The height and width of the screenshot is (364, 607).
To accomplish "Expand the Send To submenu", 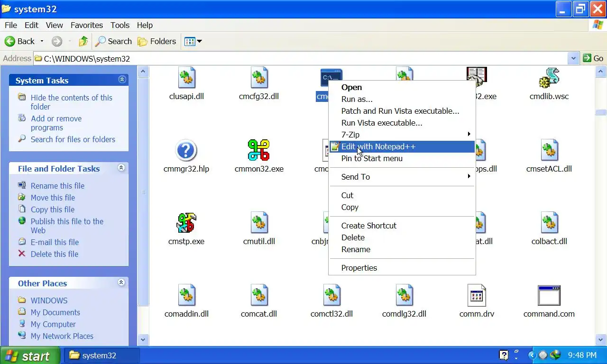I will (x=402, y=177).
